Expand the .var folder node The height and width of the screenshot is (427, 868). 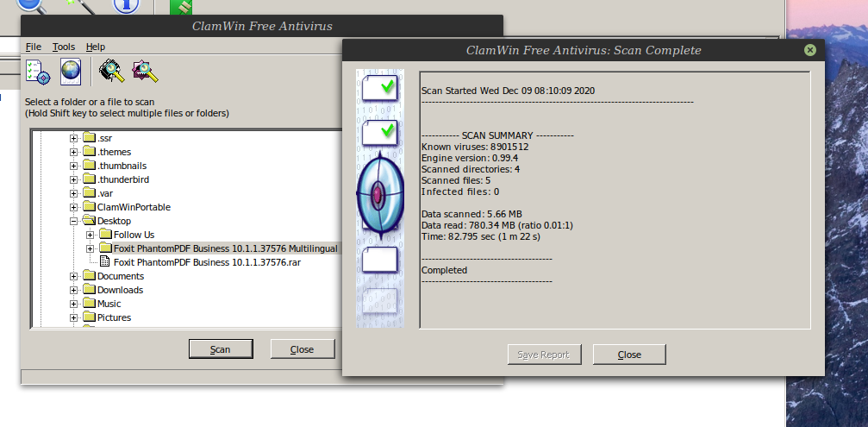pyautogui.click(x=73, y=193)
